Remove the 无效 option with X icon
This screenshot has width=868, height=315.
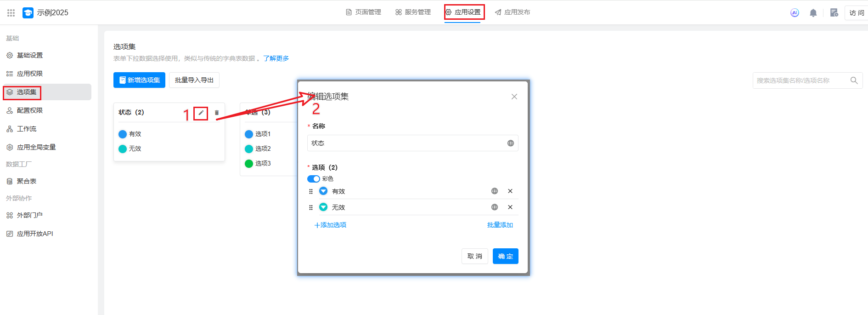[x=510, y=207]
